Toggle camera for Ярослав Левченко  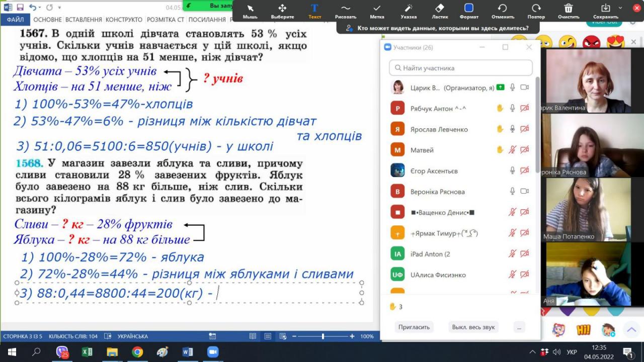(524, 129)
